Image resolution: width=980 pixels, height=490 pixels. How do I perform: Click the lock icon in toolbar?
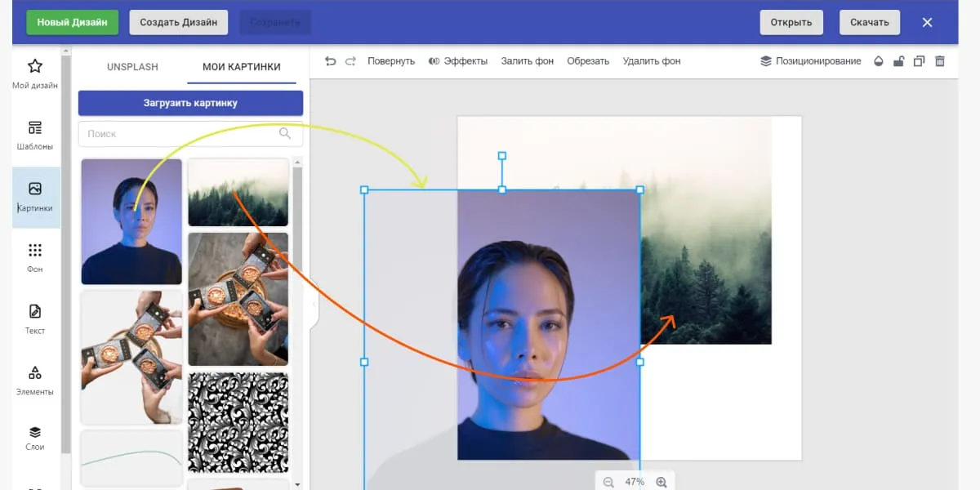898,61
